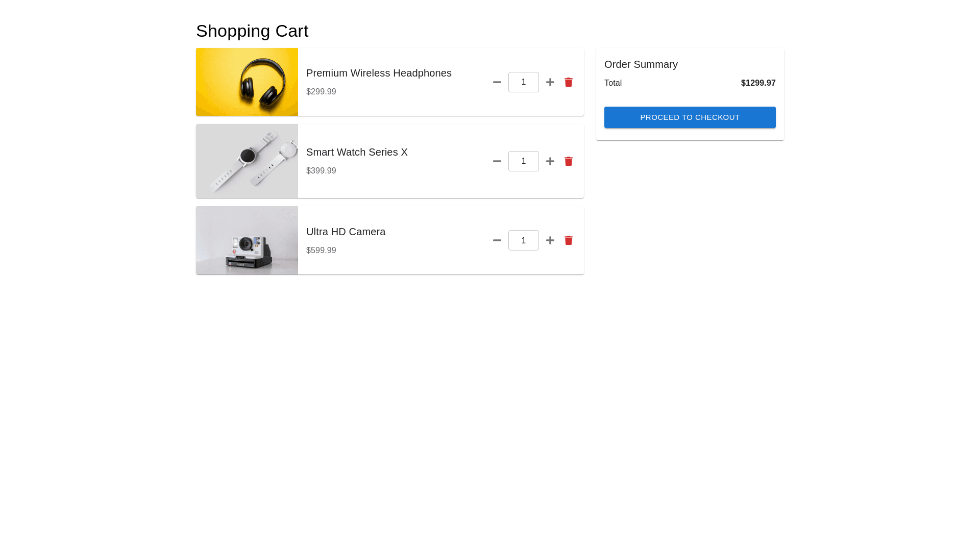Screen dimensions: 980x551
Task: Delete Premium Wireless Headphones from cart
Action: (568, 82)
